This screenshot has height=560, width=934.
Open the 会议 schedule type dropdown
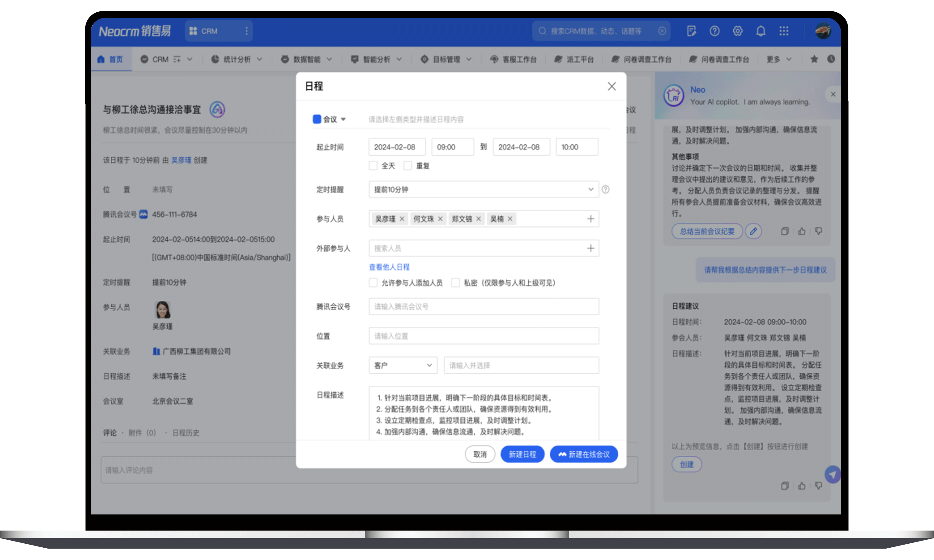[x=329, y=119]
